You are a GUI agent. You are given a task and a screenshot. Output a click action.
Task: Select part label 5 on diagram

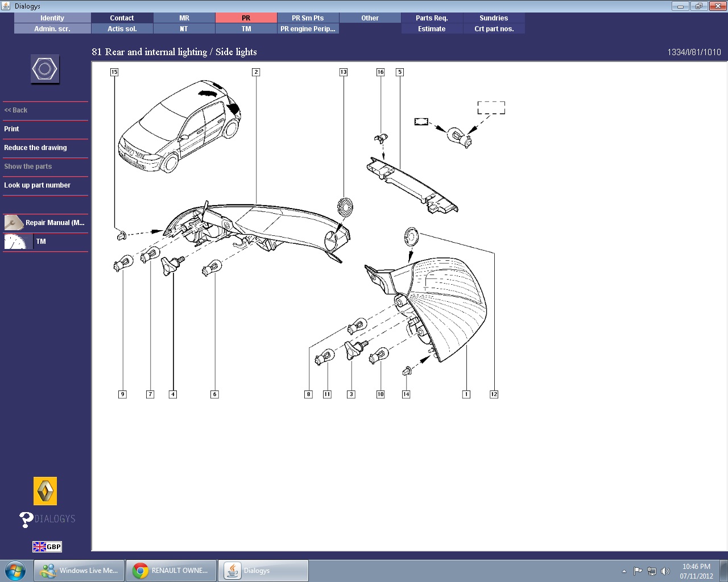(400, 72)
